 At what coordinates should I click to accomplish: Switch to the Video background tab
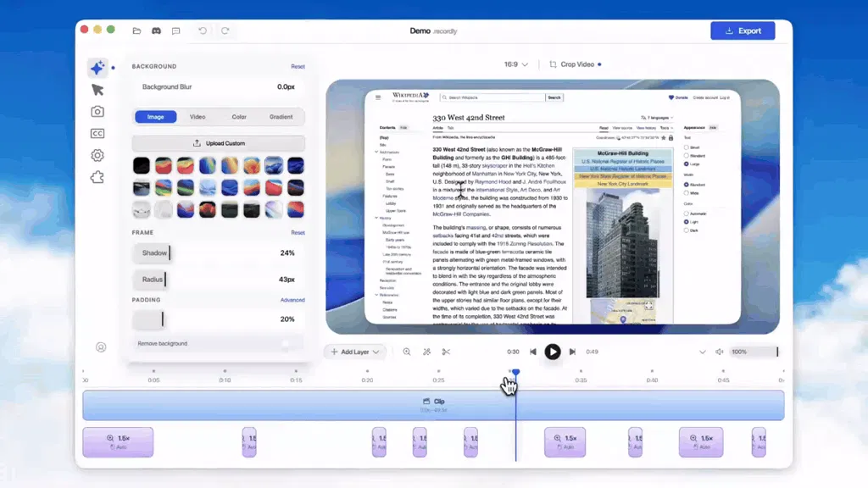point(198,117)
